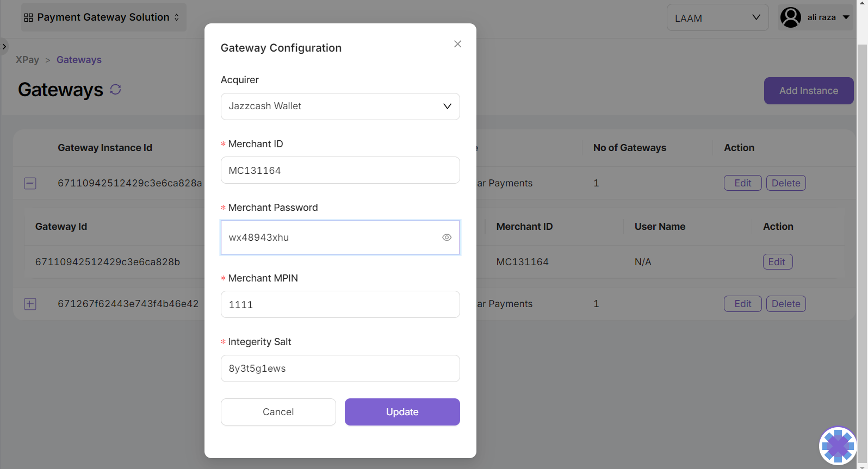Delete the first gateway instance

785,183
